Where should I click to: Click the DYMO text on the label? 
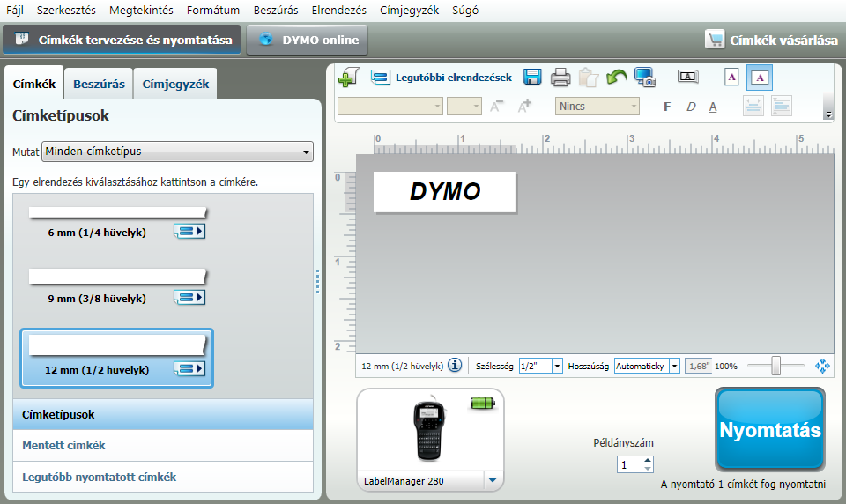[x=444, y=191]
